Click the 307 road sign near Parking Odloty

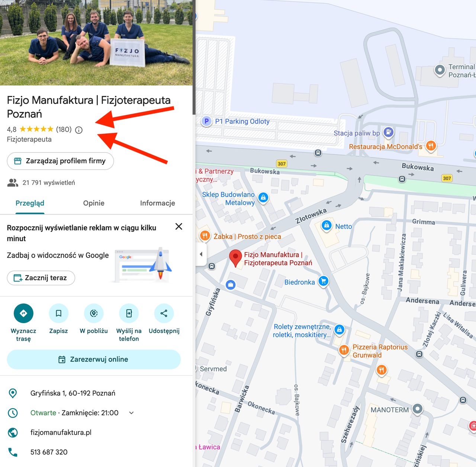click(282, 164)
